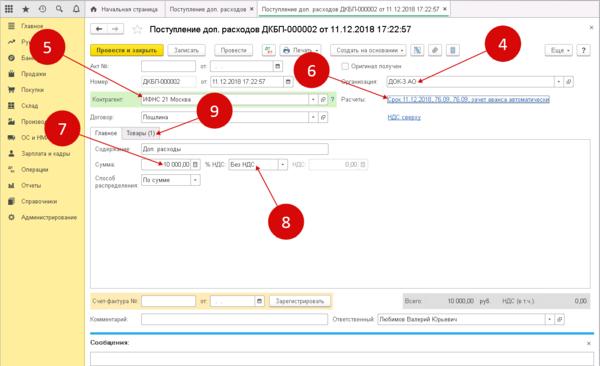Viewport: 600px width, 366px height.
Task: Open calculator for the Сумма field
Action: click(x=195, y=165)
